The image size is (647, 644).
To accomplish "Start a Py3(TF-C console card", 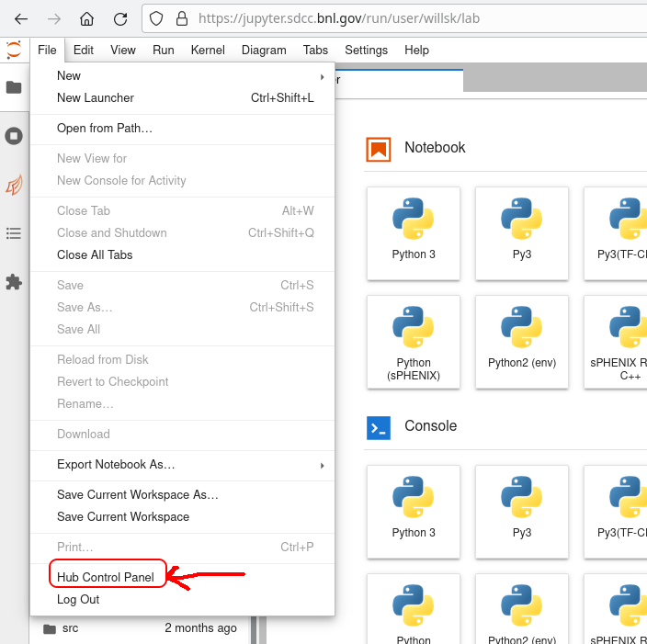I will 616,512.
